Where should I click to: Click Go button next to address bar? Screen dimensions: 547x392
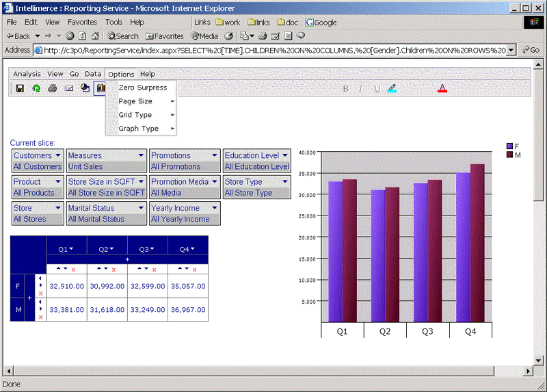531,50
